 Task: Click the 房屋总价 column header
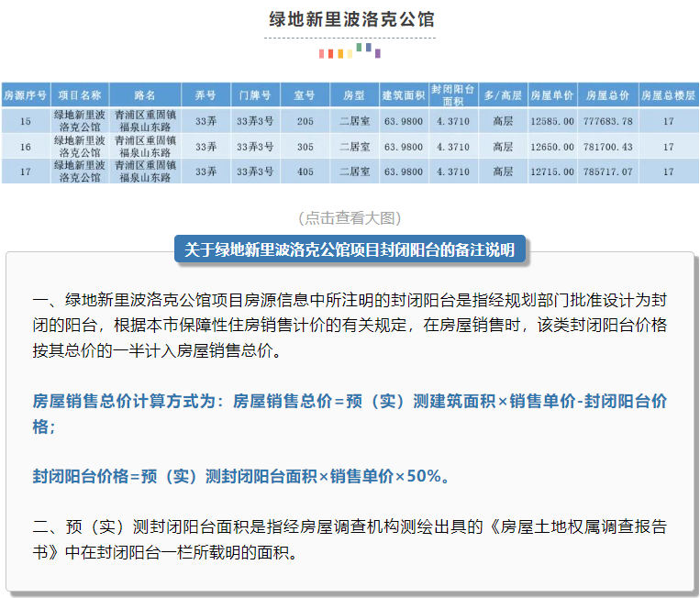(x=608, y=95)
